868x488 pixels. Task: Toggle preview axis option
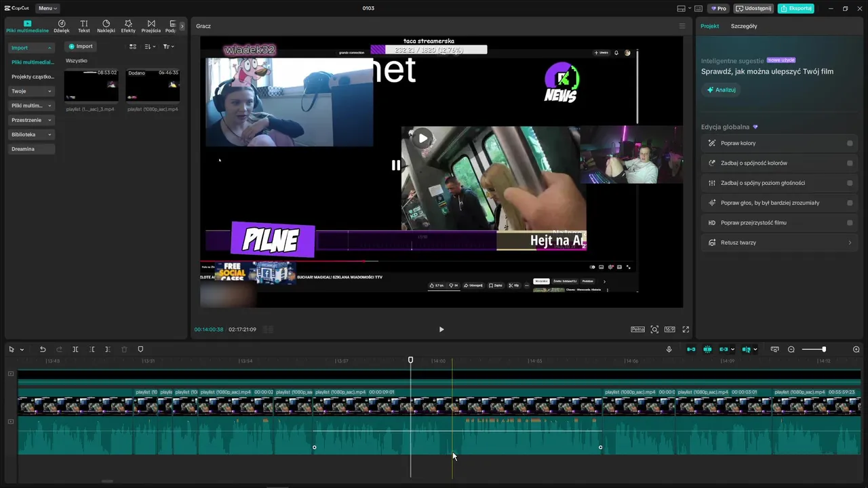click(747, 349)
